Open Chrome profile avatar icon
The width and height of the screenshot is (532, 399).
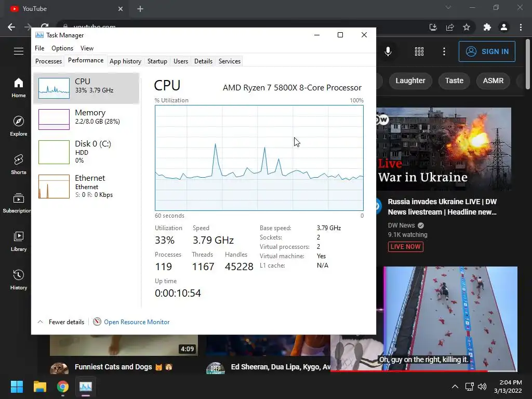(x=504, y=27)
